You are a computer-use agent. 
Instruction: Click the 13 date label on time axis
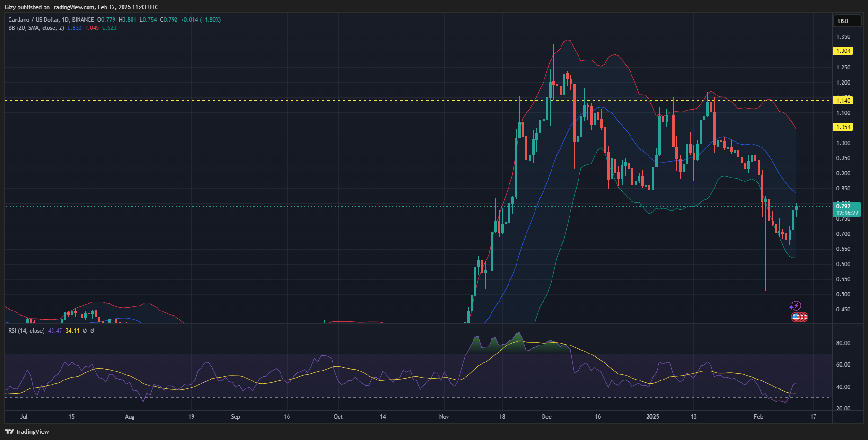[693, 417]
